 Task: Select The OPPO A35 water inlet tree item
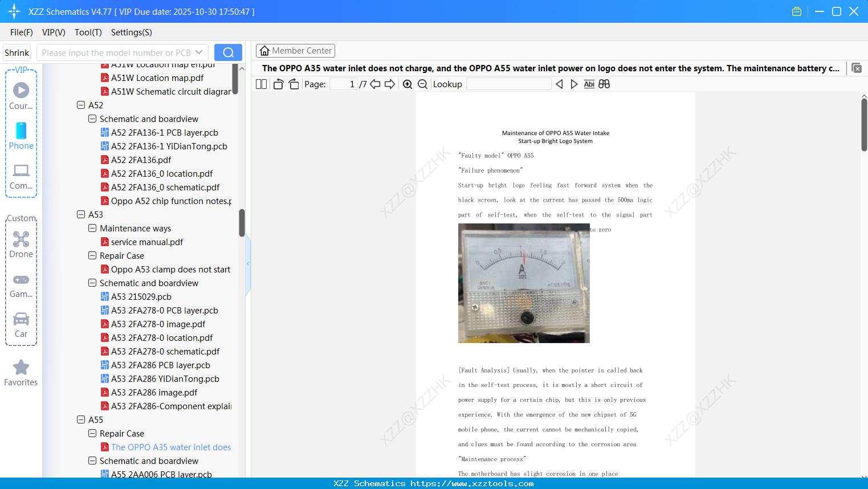click(171, 447)
